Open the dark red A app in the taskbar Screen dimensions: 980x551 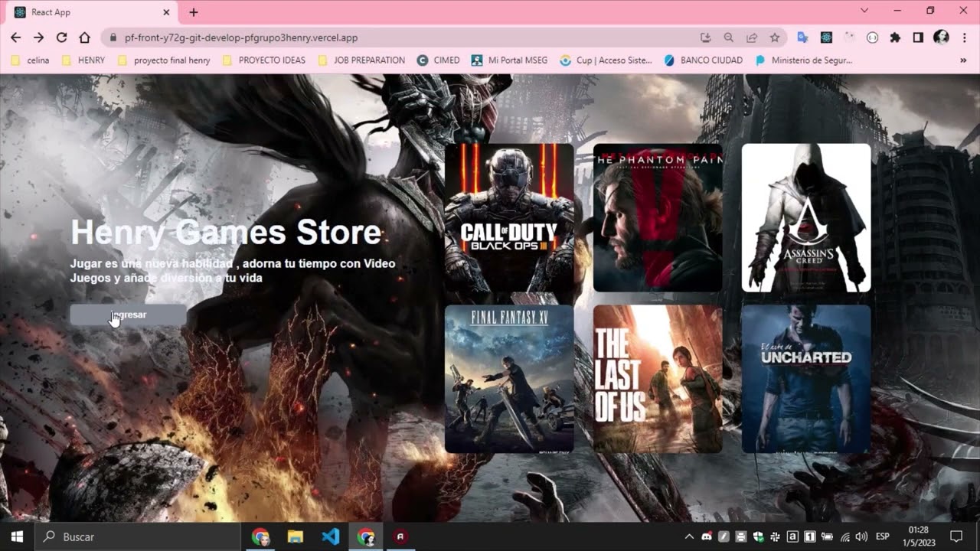(x=400, y=536)
